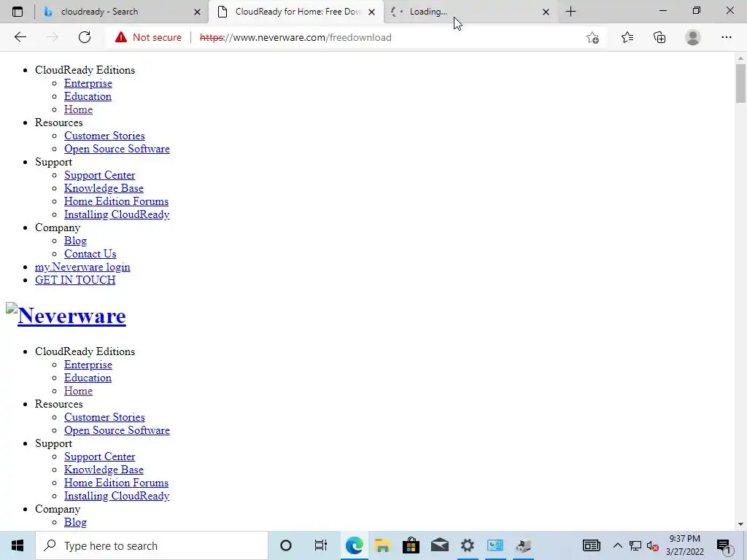This screenshot has width=747, height=560.
Task: Click the Not secure warning icon
Action: pyautogui.click(x=121, y=37)
